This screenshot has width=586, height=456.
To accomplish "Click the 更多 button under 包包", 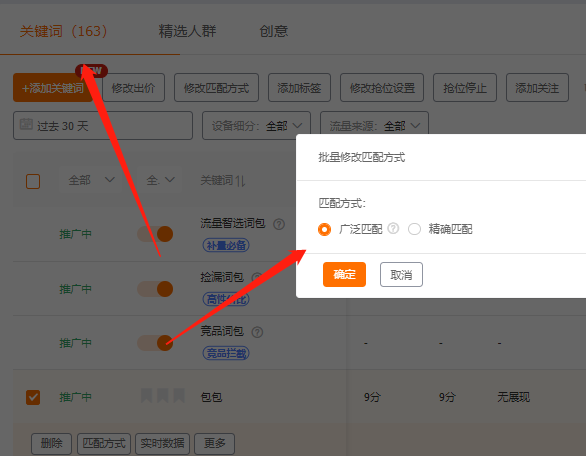I will coord(215,444).
